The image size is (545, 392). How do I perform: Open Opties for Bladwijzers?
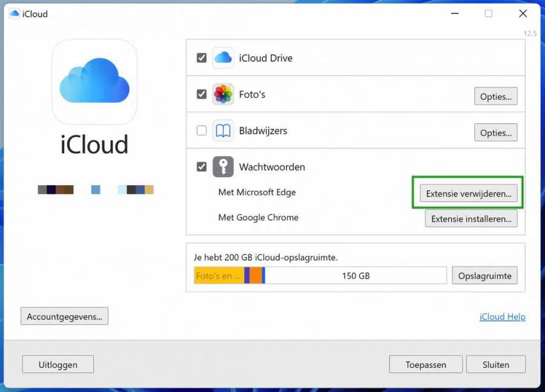(495, 132)
